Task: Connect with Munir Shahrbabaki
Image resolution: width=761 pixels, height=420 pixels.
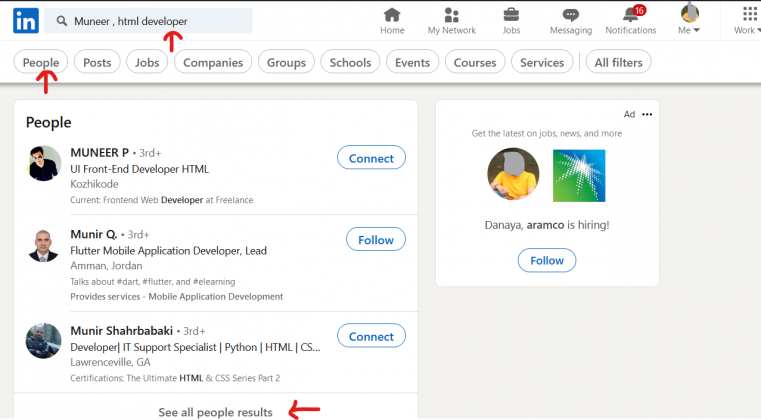Action: 371,336
